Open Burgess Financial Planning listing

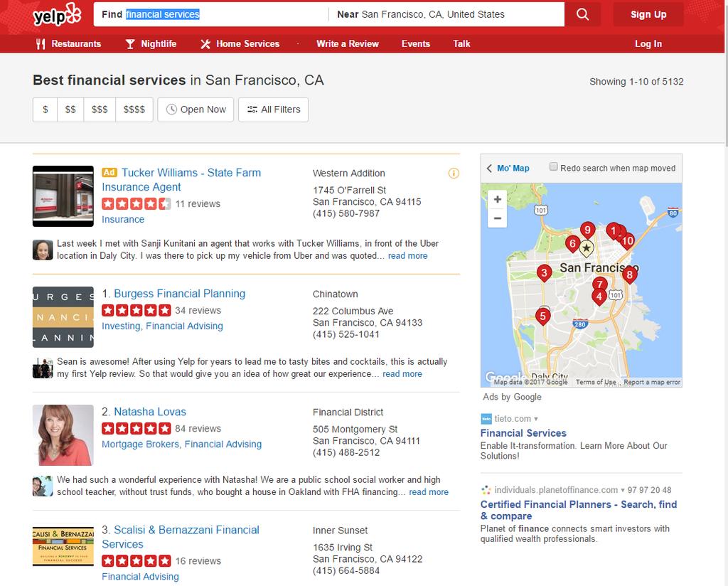(x=180, y=294)
